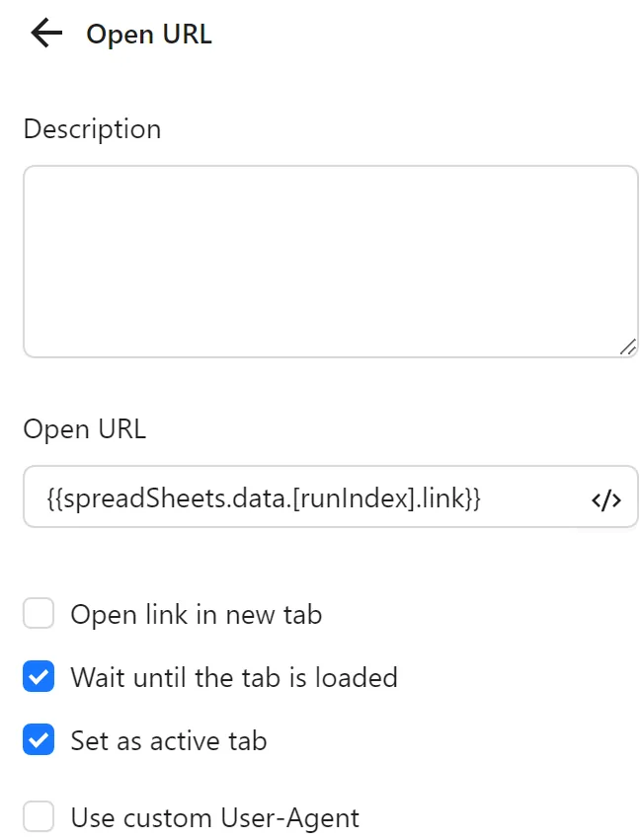Click the "Open URL" label above input
The width and height of the screenshot is (643, 840).
(x=85, y=429)
